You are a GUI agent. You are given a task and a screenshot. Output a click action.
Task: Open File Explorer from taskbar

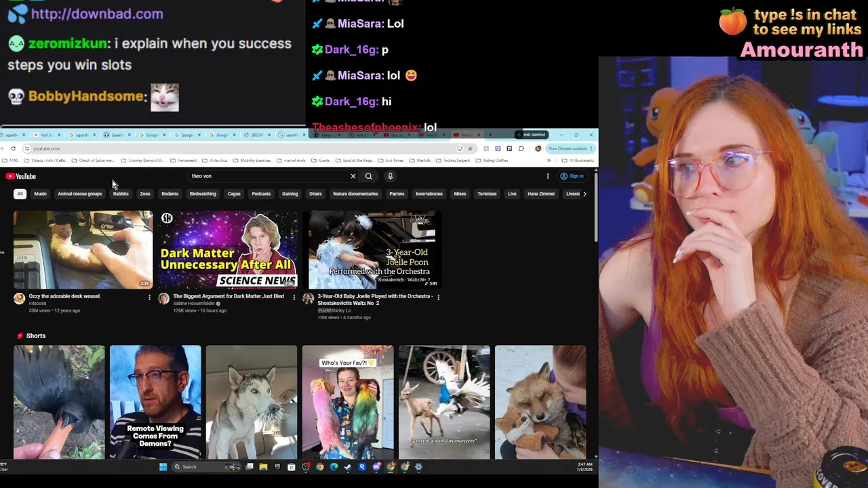click(263, 467)
